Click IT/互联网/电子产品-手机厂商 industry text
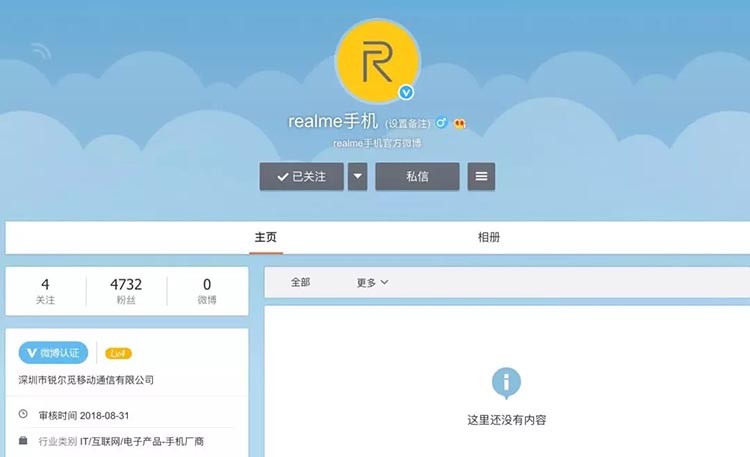The width and height of the screenshot is (750, 457). pos(142,441)
